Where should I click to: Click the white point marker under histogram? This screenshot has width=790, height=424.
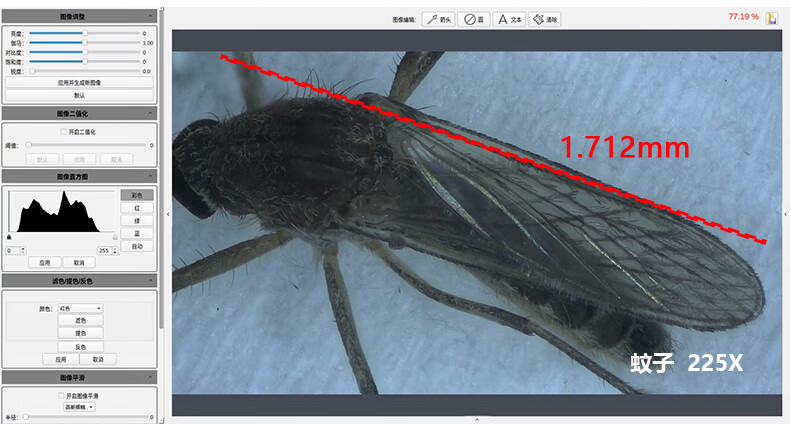click(115, 237)
